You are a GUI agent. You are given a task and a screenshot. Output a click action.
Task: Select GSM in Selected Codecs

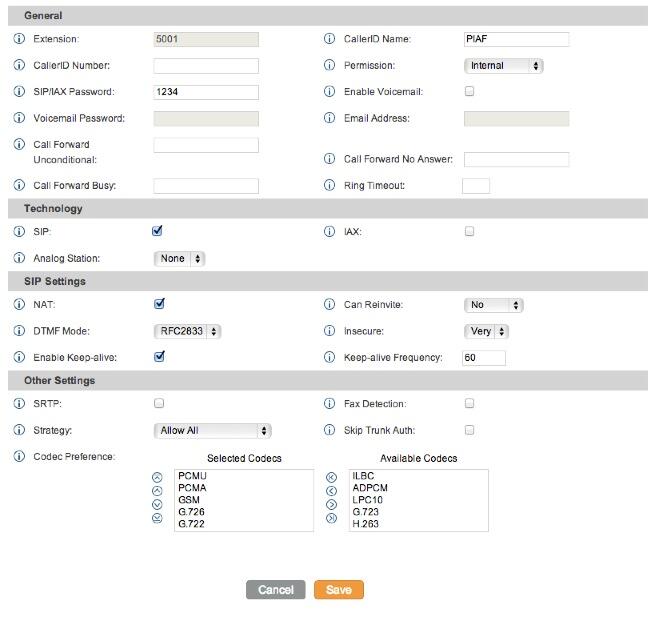[189, 499]
